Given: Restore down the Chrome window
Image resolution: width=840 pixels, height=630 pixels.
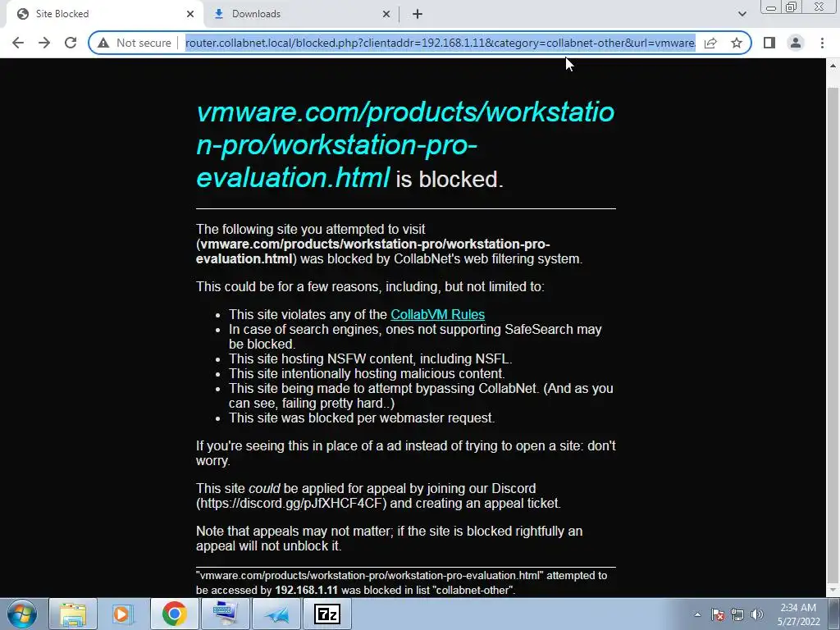Looking at the screenshot, I should coord(791,7).
